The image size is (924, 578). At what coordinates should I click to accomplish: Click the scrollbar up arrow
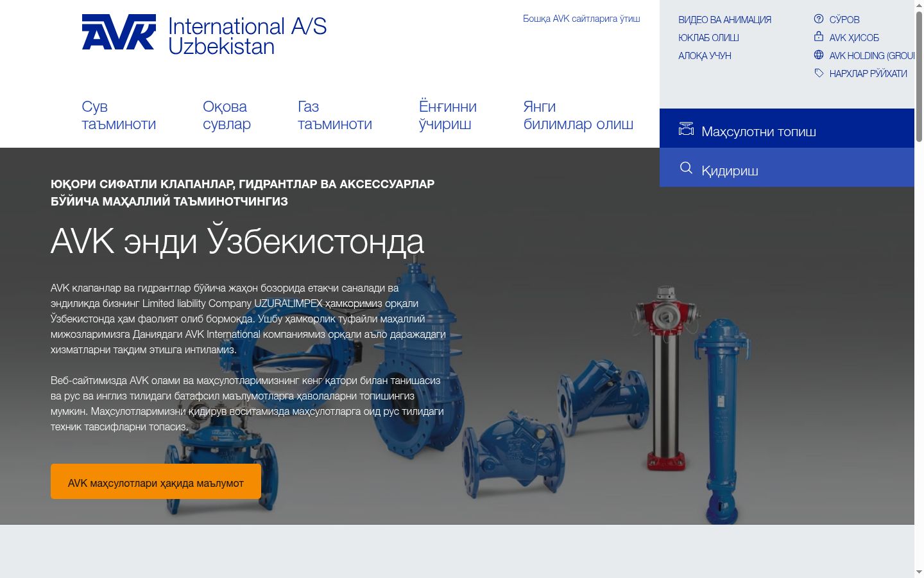[x=919, y=5]
